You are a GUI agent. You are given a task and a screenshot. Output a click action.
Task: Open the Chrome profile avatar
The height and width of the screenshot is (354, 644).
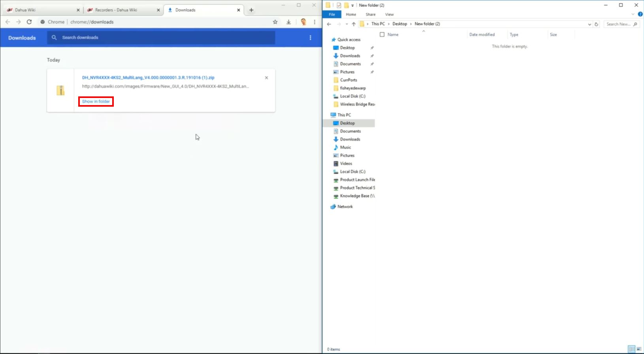click(303, 22)
